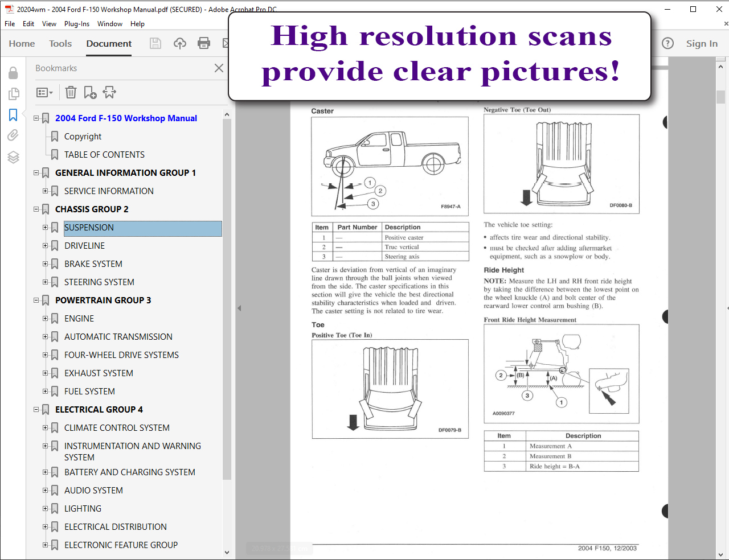Image resolution: width=729 pixels, height=560 pixels.
Task: Collapse the GENERAL INFORMATION GROUP 1 bookmark
Action: click(36, 173)
